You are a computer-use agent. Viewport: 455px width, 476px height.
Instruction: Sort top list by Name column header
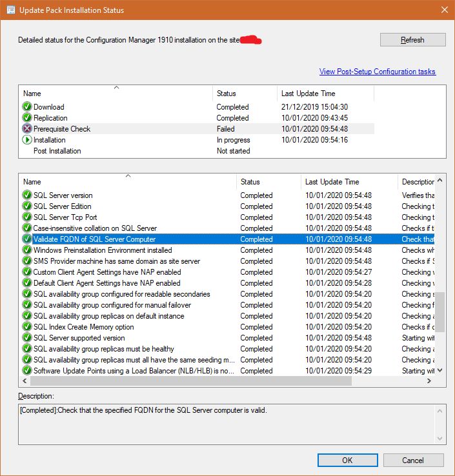116,94
